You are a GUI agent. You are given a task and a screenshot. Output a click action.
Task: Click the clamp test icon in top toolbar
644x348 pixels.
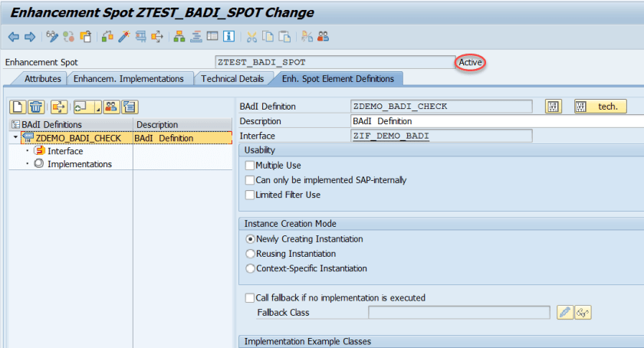pyautogui.click(x=140, y=37)
